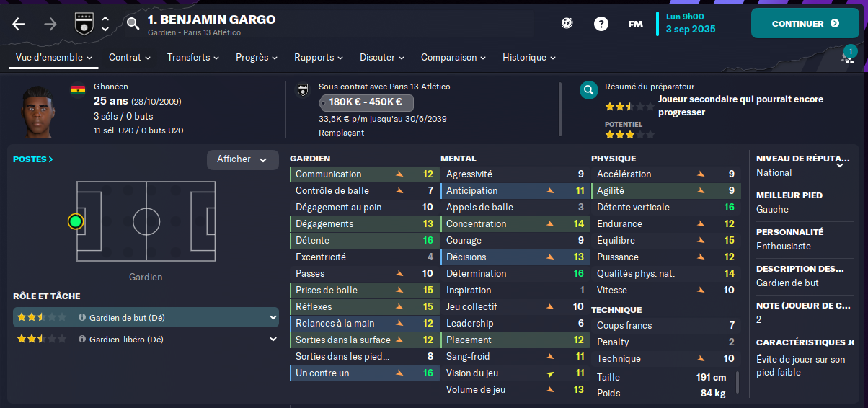Open the Afficher dropdown

(x=243, y=159)
